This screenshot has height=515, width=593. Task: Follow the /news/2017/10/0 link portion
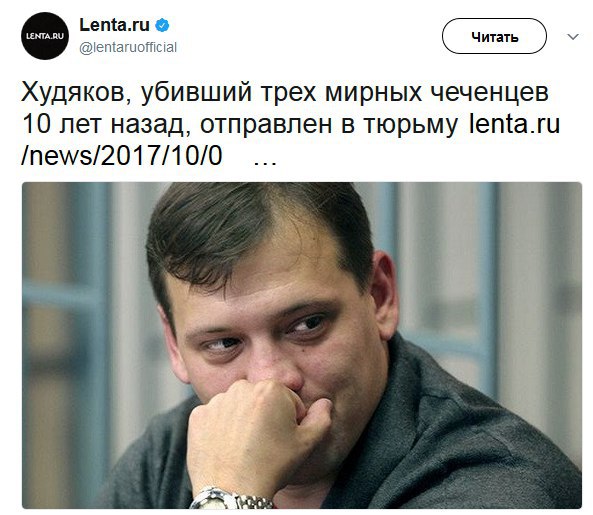coord(121,156)
